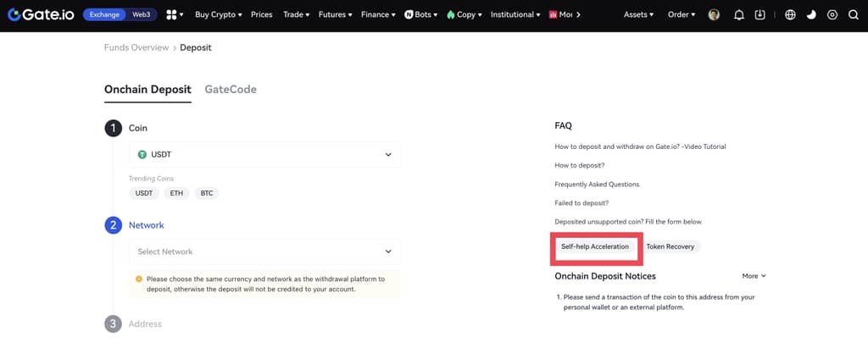Switch to the GateCode tab
The width and height of the screenshot is (868, 342).
tap(231, 89)
